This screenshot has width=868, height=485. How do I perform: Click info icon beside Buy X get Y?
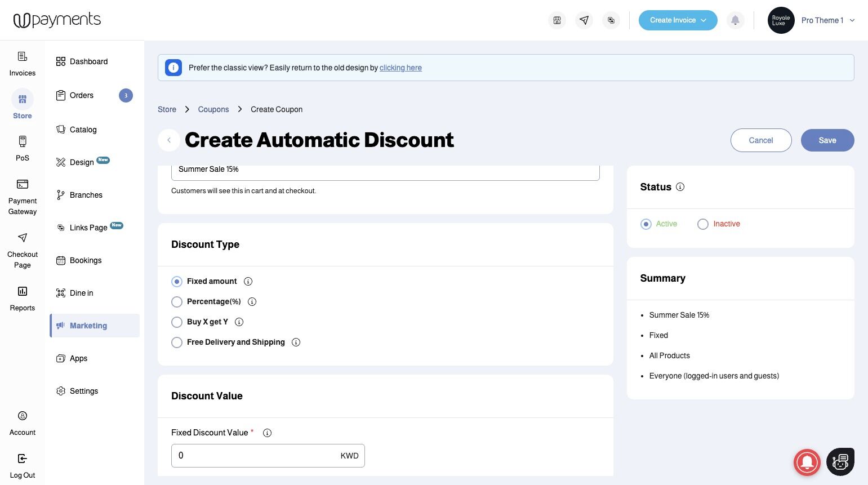tap(239, 322)
